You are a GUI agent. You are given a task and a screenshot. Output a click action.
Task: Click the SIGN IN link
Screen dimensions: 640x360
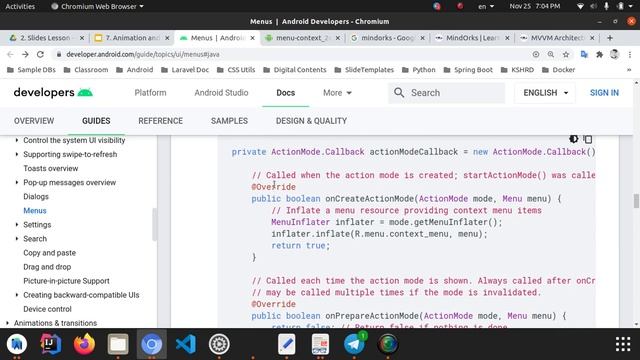tap(604, 93)
